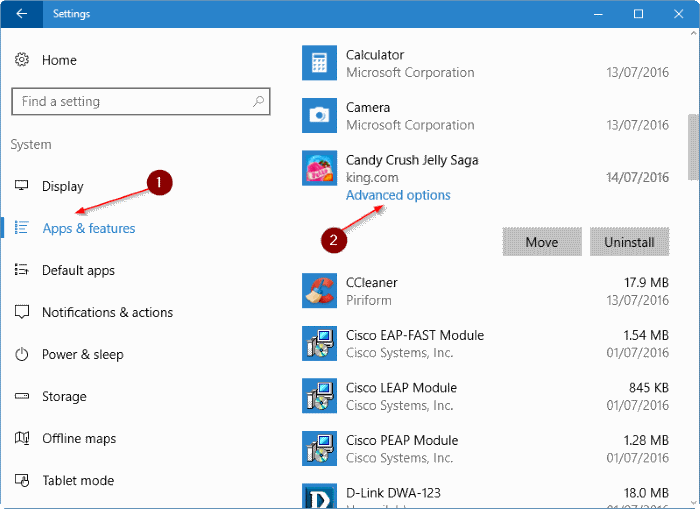The height and width of the screenshot is (509, 700).
Task: Click the vertical scrollbar thumb
Action: click(x=693, y=146)
